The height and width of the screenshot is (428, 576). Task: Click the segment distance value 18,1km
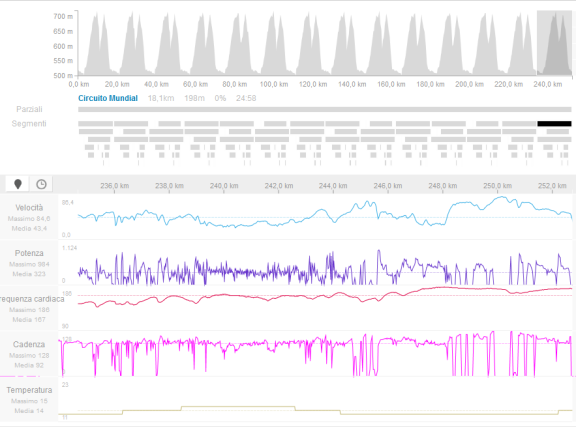tap(161, 98)
